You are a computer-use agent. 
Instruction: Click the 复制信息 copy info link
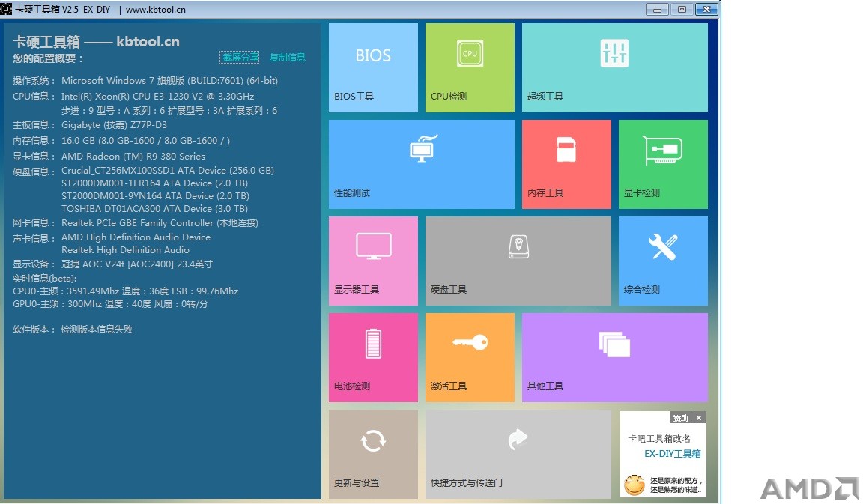pyautogui.click(x=288, y=57)
